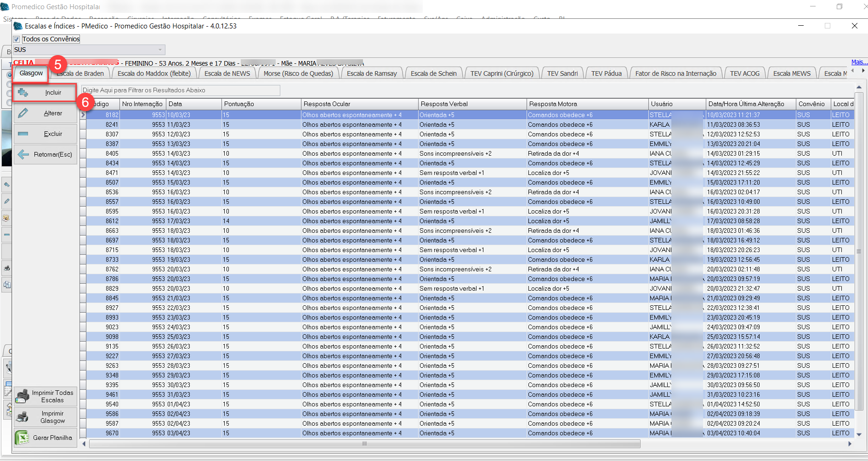The image size is (868, 461).
Task: Open the TEV Caprini (Cirúrgico) tab
Action: (x=501, y=73)
